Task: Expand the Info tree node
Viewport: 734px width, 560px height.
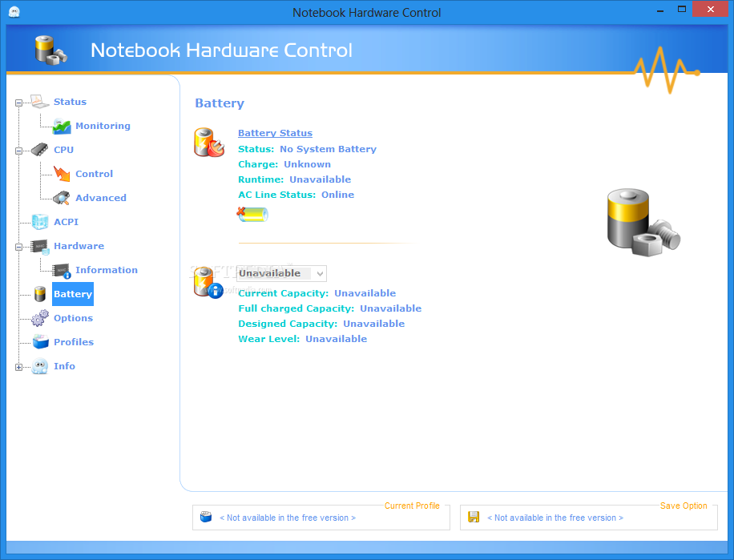Action: [x=18, y=367]
